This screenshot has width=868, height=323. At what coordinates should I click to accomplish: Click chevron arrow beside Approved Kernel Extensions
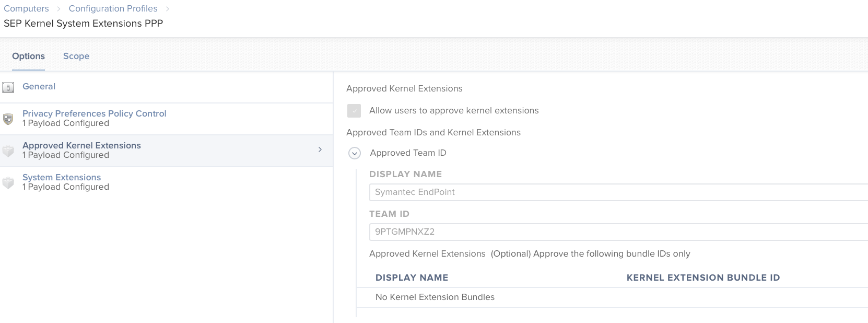320,149
